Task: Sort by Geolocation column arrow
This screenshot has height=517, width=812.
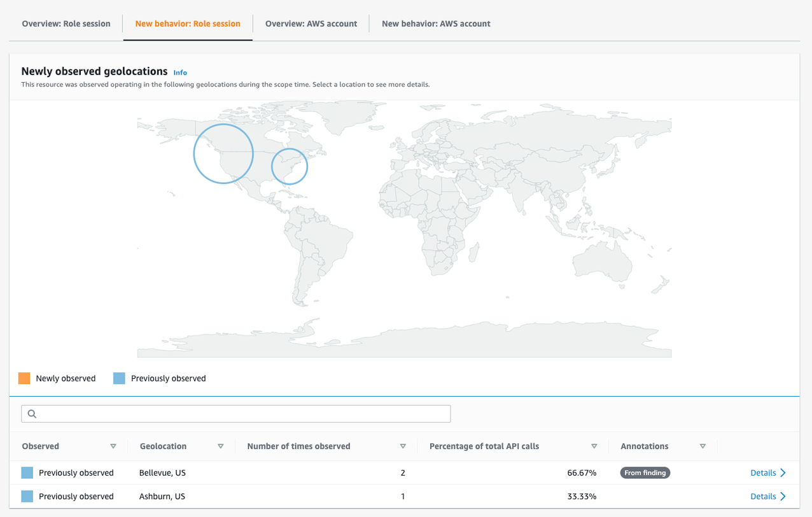Action: tap(221, 446)
